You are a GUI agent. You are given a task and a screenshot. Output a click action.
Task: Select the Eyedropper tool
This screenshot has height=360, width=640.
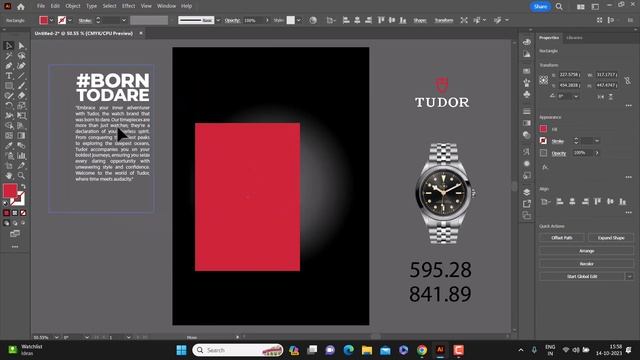click(x=9, y=146)
